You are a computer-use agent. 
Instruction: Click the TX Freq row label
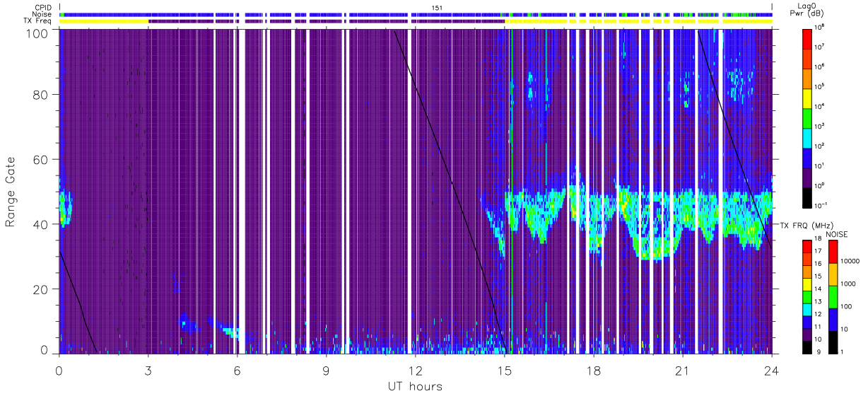[x=37, y=21]
